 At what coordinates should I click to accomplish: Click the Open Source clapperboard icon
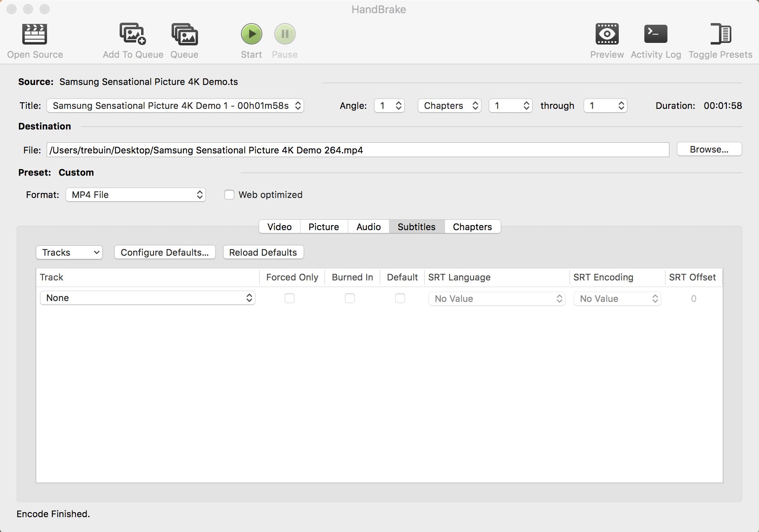[x=35, y=34]
